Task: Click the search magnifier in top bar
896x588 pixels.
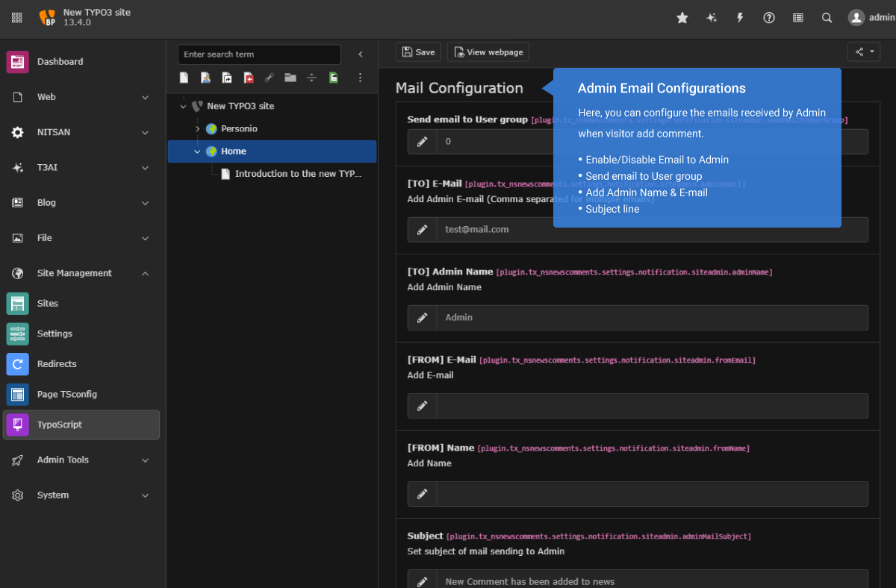Action: [x=827, y=18]
